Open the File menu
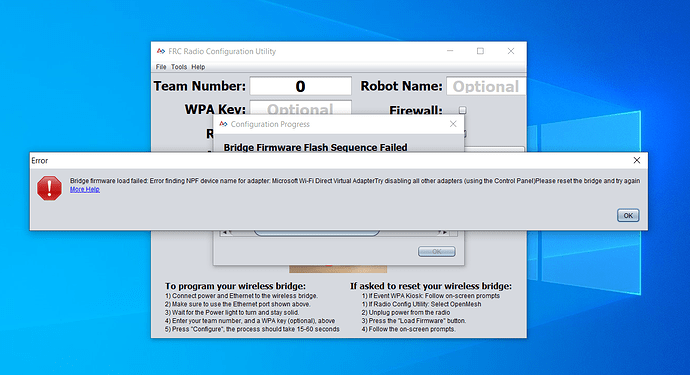Screen dimensions: 690x375 click(x=161, y=67)
